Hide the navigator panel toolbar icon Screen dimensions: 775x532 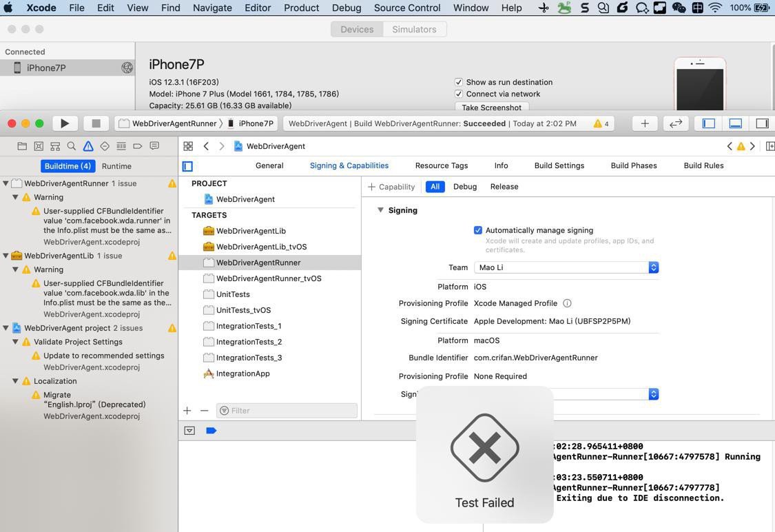click(x=709, y=123)
